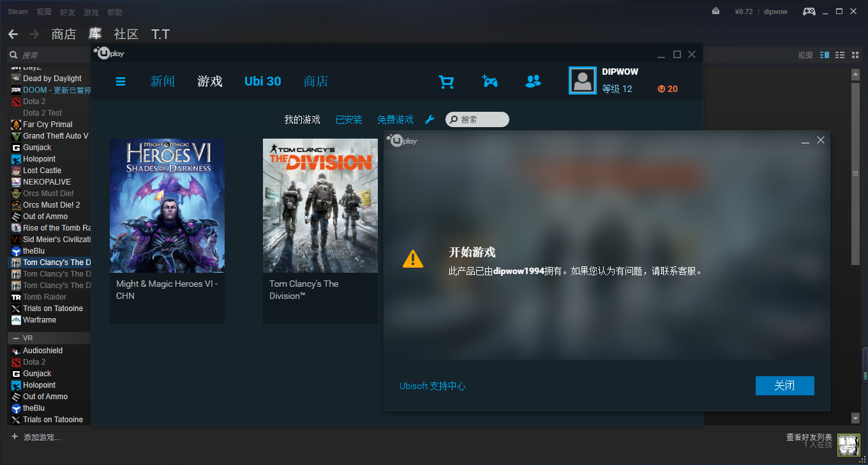Open Uplay Ubi 30 tab
The image size is (868, 465).
click(263, 81)
